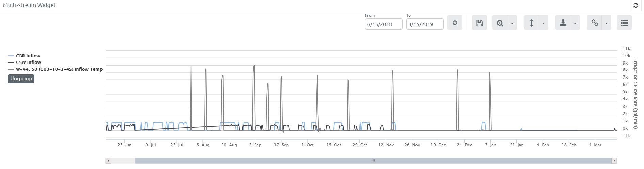This screenshot has height=169, width=644.
Task: Expand the vertical axis scale dropdown arrow
Action: 544,23
